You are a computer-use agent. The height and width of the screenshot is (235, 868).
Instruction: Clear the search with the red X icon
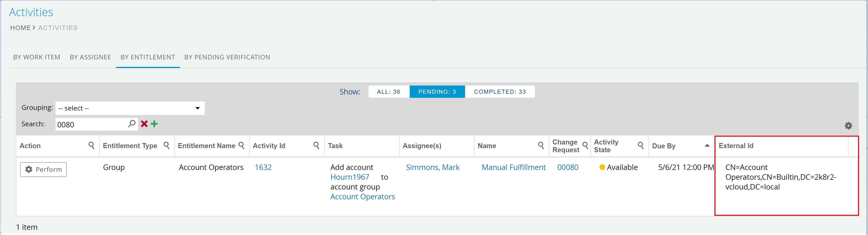pyautogui.click(x=144, y=124)
